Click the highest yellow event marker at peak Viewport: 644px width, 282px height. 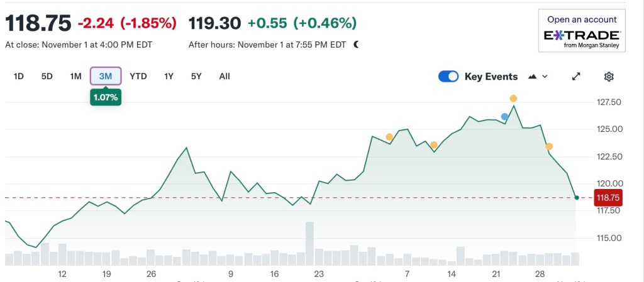(513, 99)
